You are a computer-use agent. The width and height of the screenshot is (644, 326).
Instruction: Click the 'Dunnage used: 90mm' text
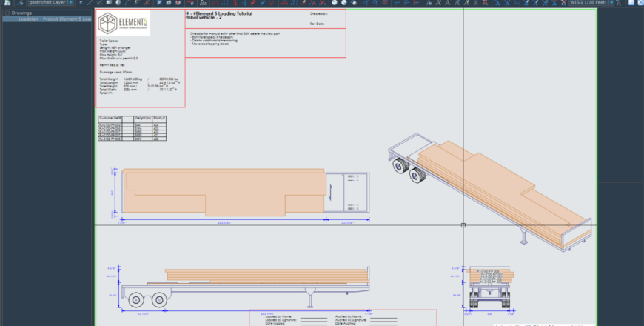115,72
